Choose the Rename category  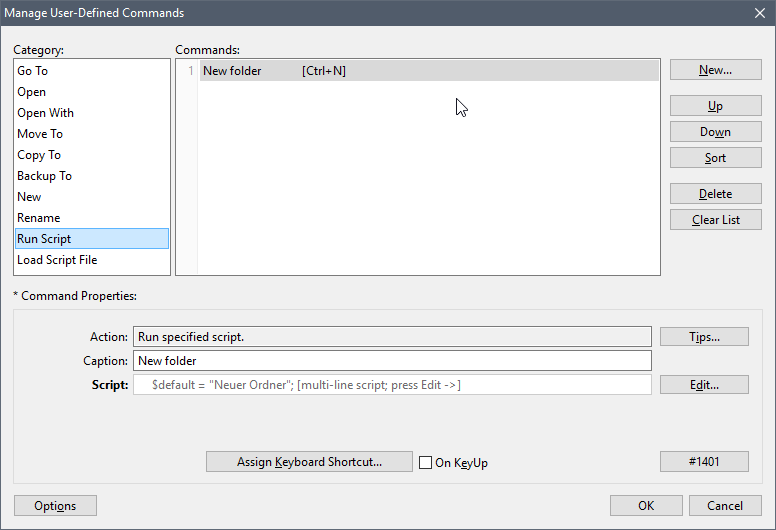[x=38, y=218]
